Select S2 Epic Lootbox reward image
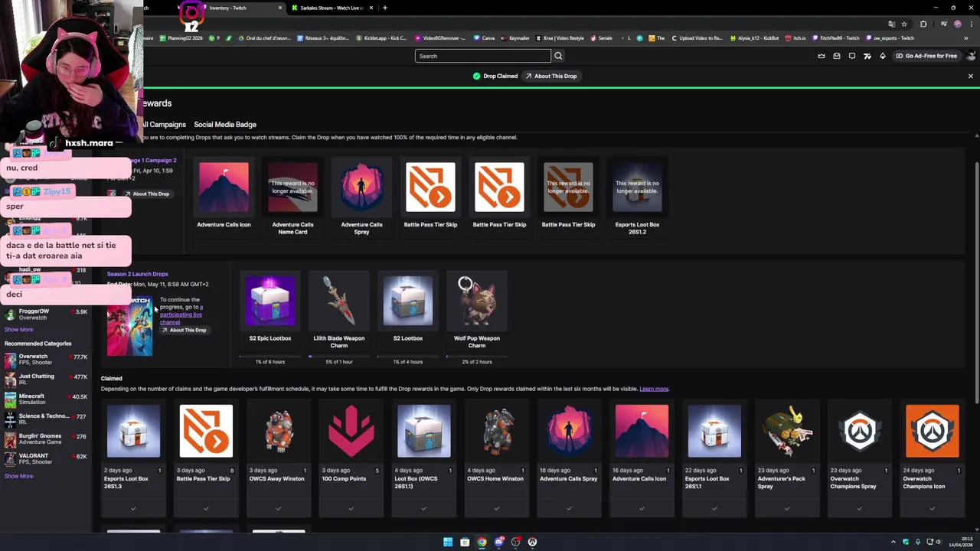 tap(270, 301)
